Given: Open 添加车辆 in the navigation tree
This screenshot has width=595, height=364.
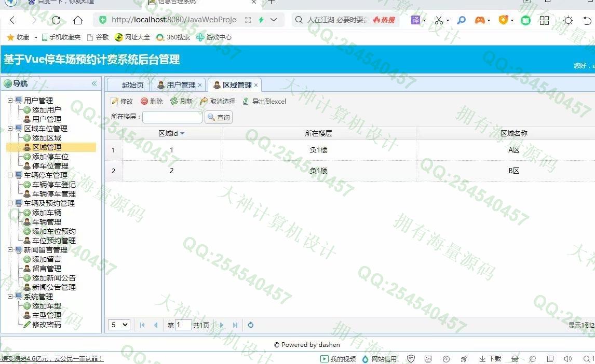Looking at the screenshot, I should coord(46,213).
